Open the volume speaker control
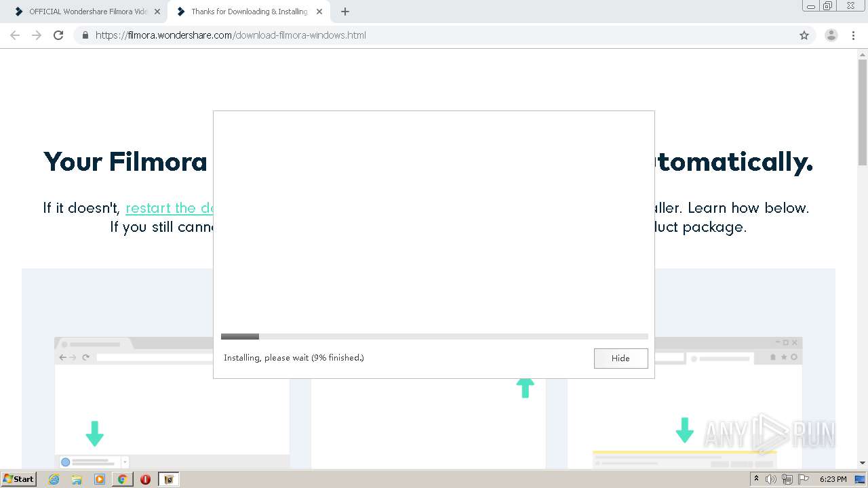The image size is (868, 488). [771, 479]
